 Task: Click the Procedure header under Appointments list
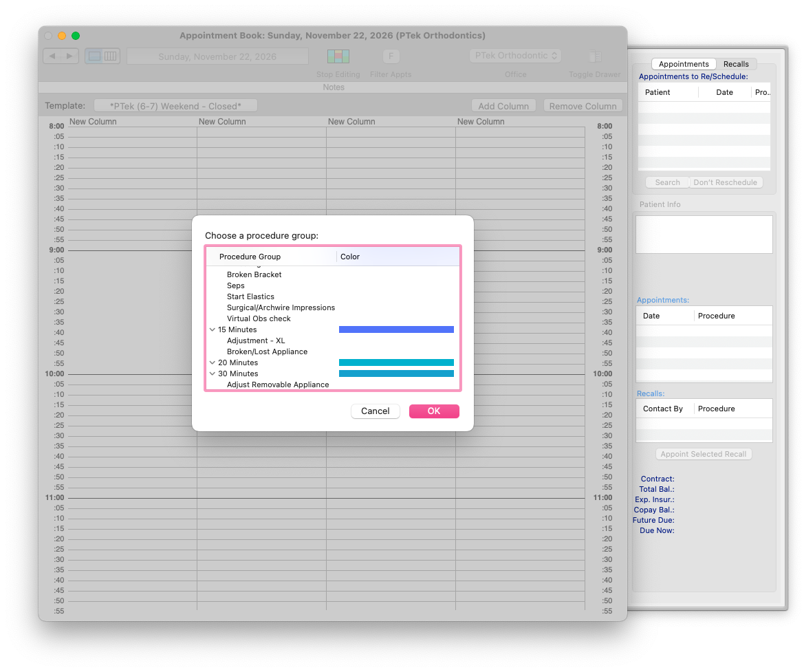click(732, 316)
